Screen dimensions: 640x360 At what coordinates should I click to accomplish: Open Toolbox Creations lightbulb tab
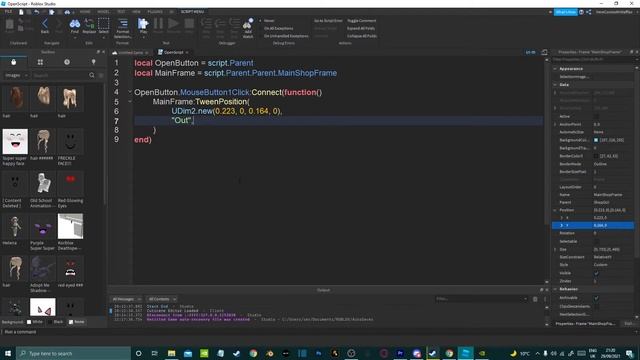coord(93,62)
